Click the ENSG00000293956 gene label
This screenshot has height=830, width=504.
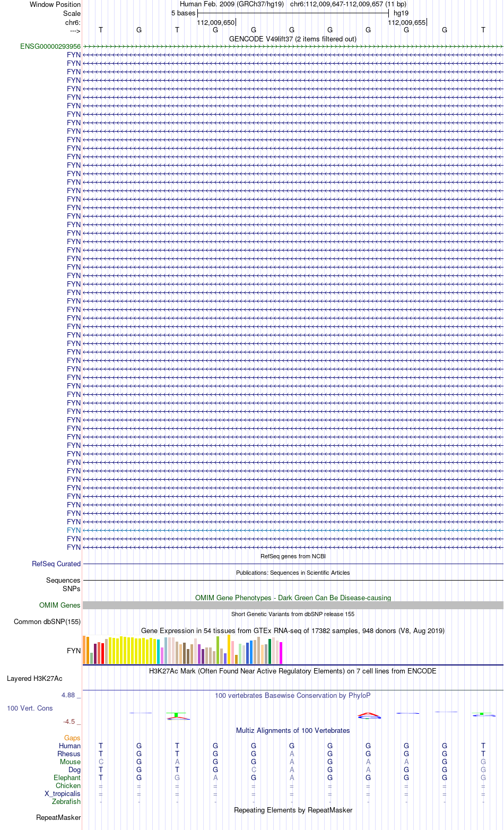pos(50,47)
